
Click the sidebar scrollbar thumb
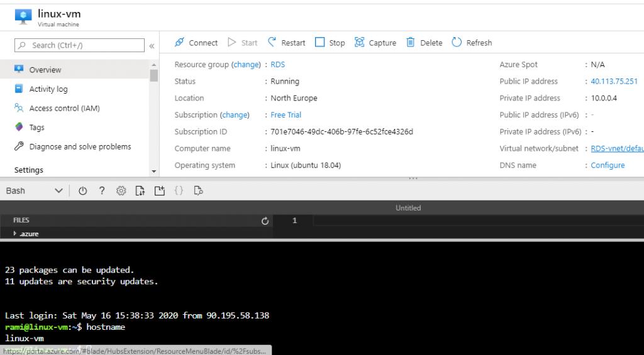pyautogui.click(x=154, y=75)
